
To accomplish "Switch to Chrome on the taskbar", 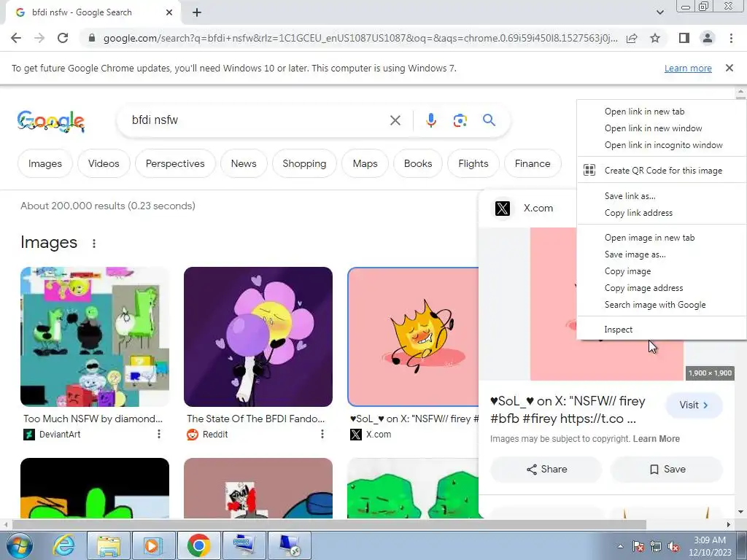I will [x=198, y=545].
